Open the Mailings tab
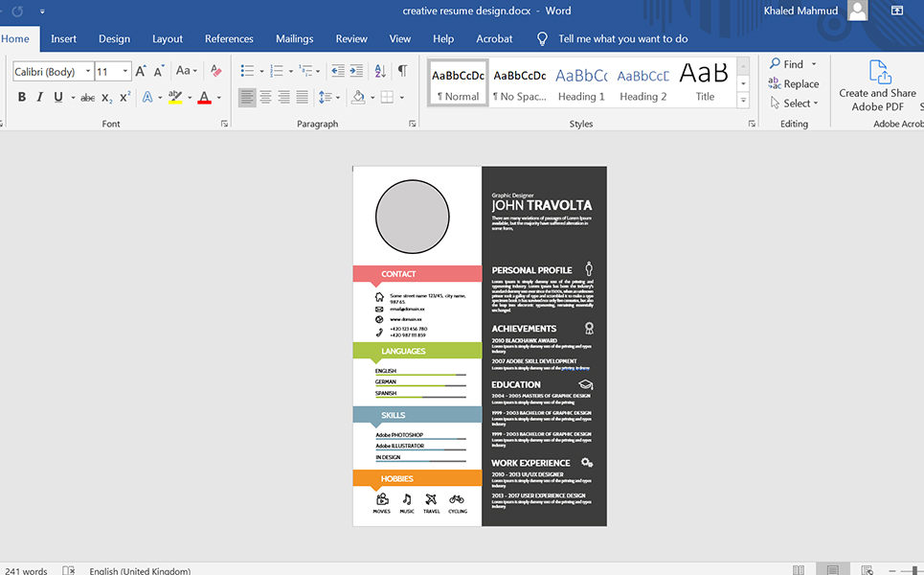Viewport: 924px width, 575px height. (x=294, y=39)
